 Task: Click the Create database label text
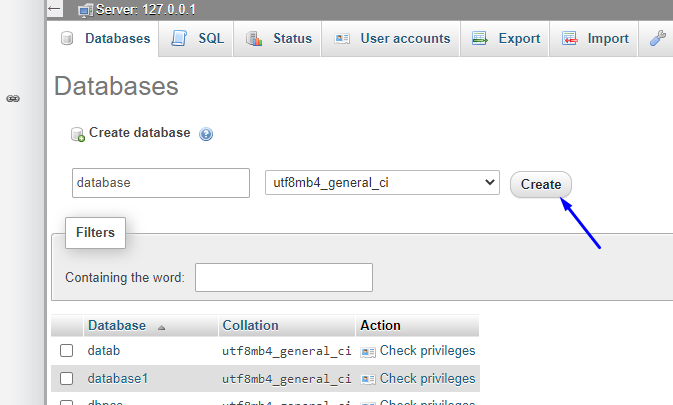point(139,133)
